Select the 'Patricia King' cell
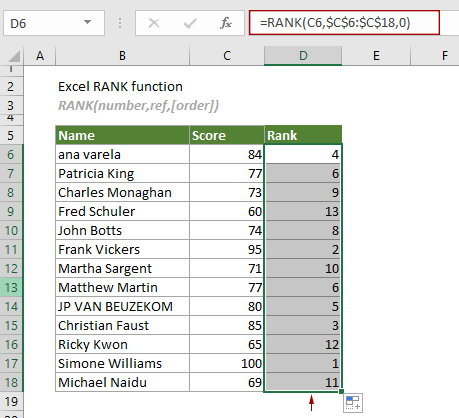The image size is (459, 418). pos(122,173)
